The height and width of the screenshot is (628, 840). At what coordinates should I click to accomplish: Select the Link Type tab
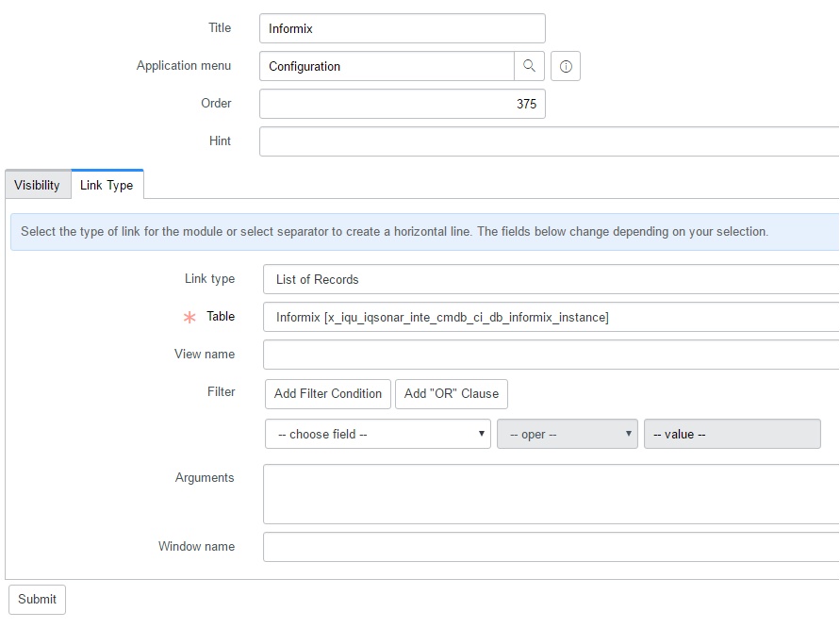tap(107, 185)
